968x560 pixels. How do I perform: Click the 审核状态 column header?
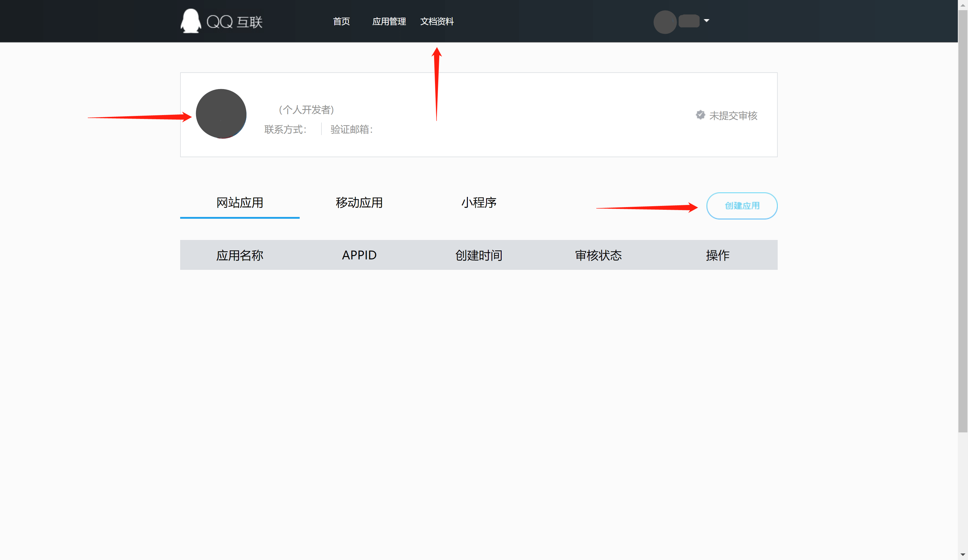[x=598, y=255]
